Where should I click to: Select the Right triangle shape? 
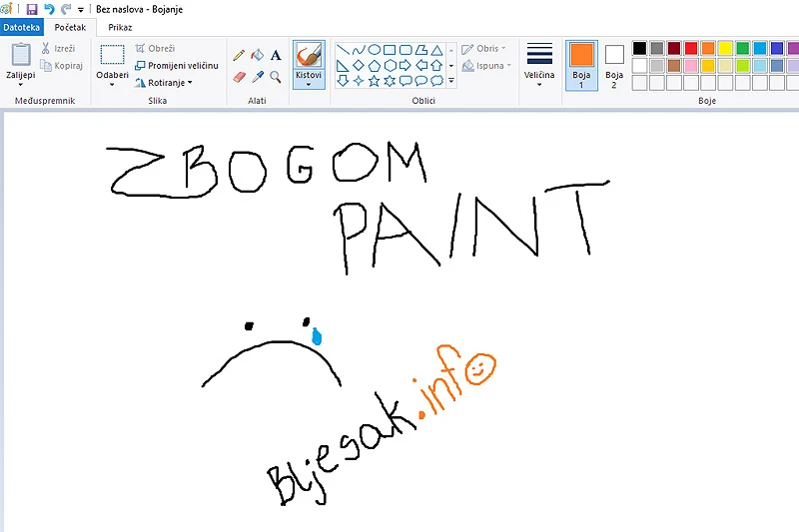tap(343, 66)
